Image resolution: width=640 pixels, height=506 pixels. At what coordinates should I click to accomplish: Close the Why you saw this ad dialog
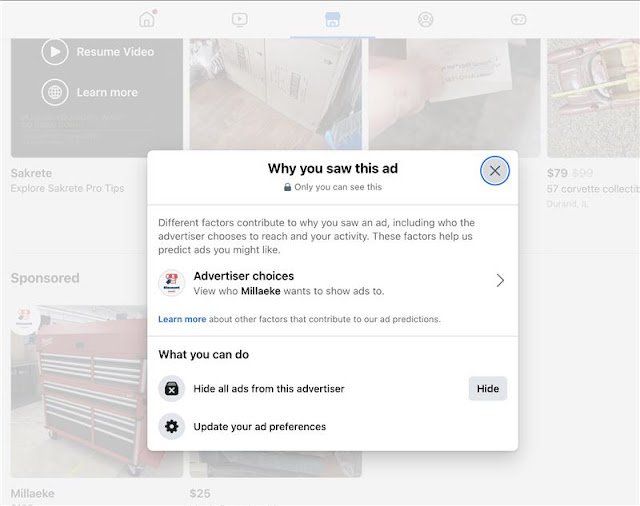pyautogui.click(x=494, y=171)
